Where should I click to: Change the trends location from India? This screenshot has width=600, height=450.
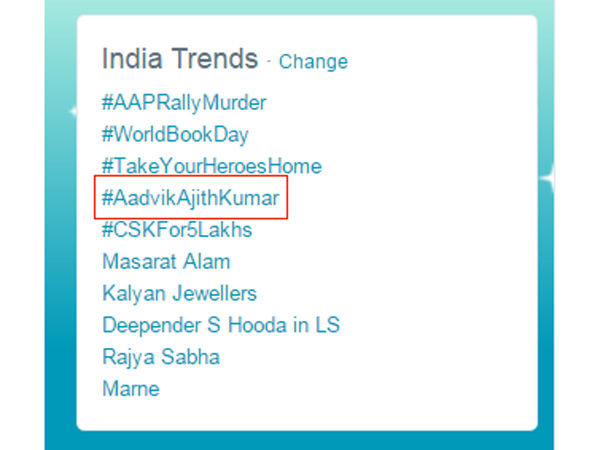pyautogui.click(x=313, y=62)
